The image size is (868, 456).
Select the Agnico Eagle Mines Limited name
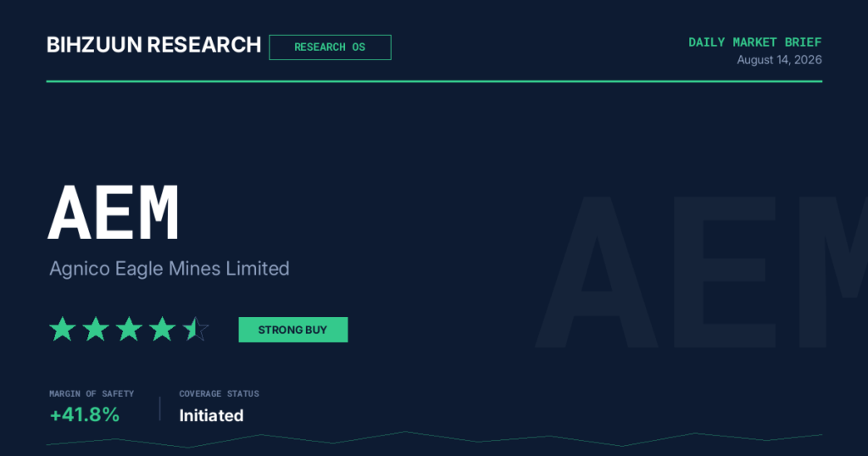[x=170, y=269]
